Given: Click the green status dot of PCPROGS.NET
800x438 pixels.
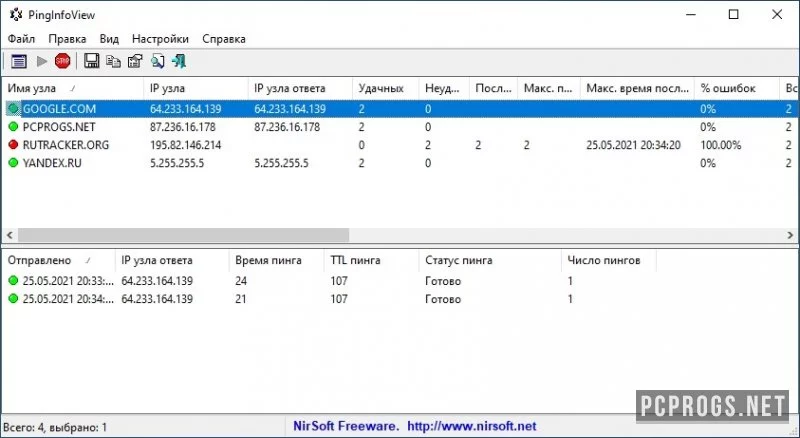Looking at the screenshot, I should click(x=13, y=127).
